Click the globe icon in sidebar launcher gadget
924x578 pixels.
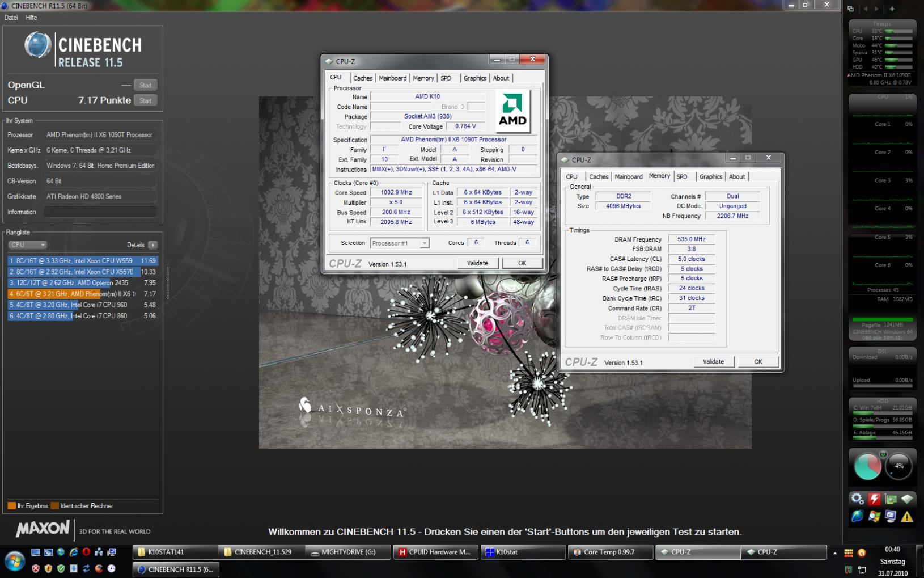[858, 516]
